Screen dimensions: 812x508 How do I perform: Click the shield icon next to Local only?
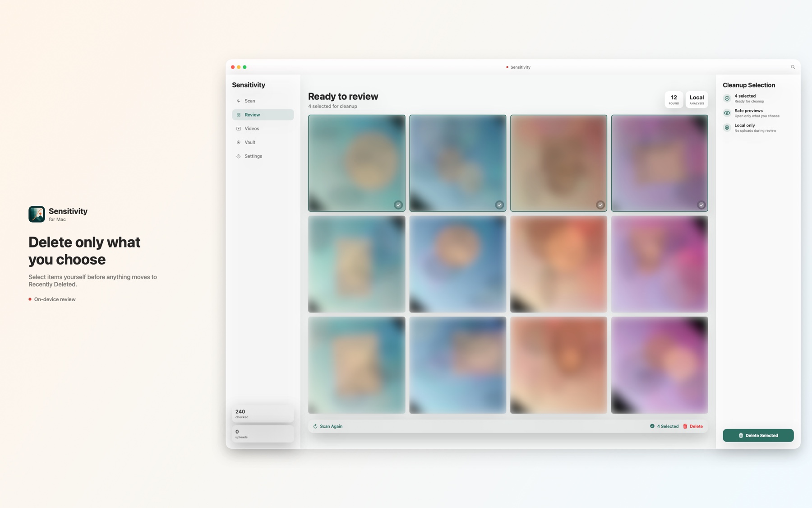pyautogui.click(x=727, y=128)
